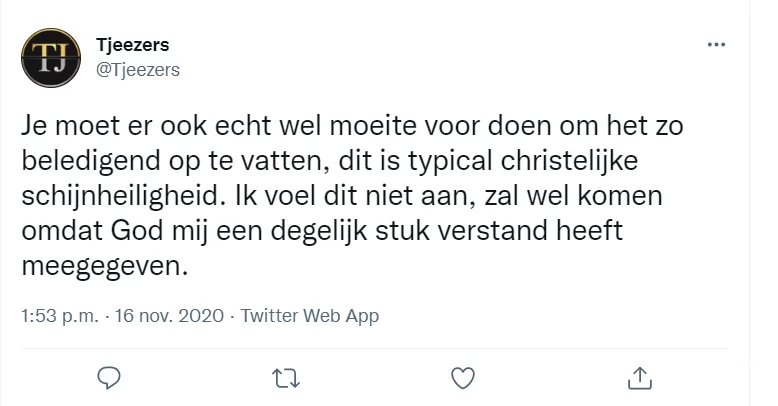This screenshot has height=406, width=778.
Task: Open the TJ profile avatar
Action: coord(45,57)
